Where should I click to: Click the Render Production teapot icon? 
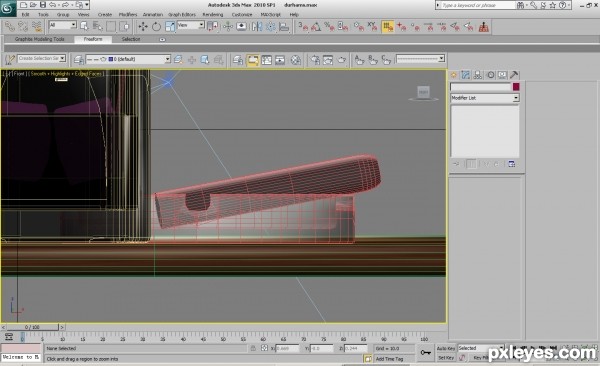342,60
